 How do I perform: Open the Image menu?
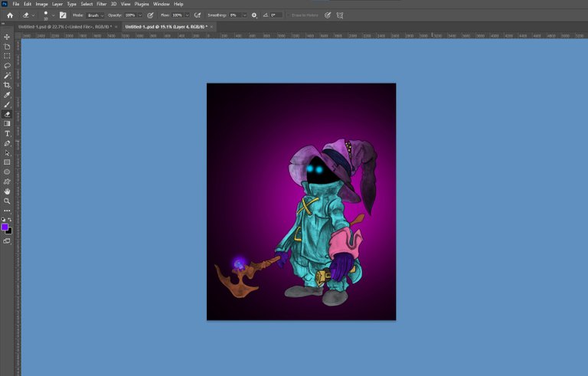tap(41, 4)
